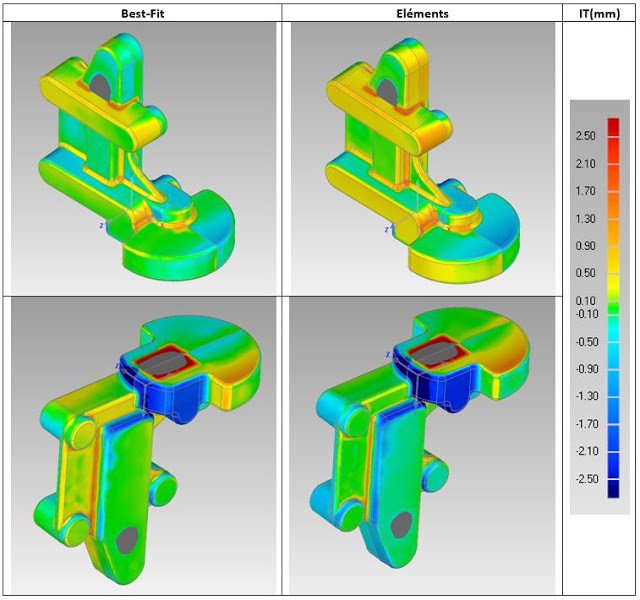Pick the dark navy bottom legend swatch
Image resolution: width=640 pixels, height=600 pixels.
point(613,489)
